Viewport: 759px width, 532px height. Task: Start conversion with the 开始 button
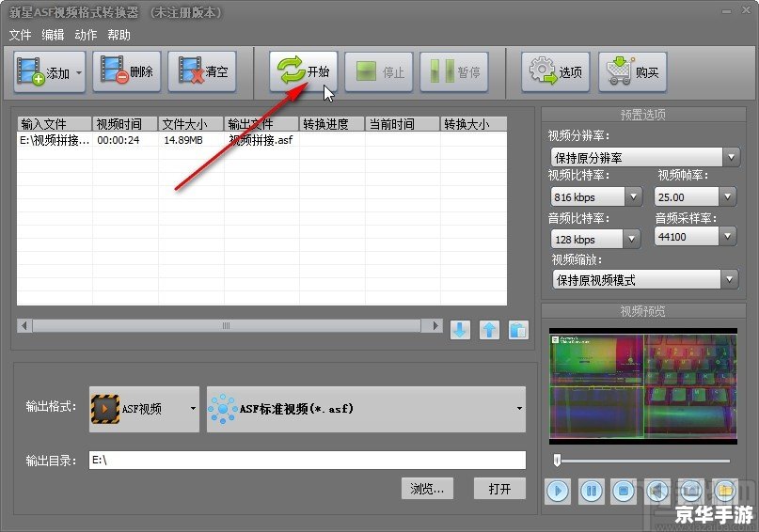[303, 71]
